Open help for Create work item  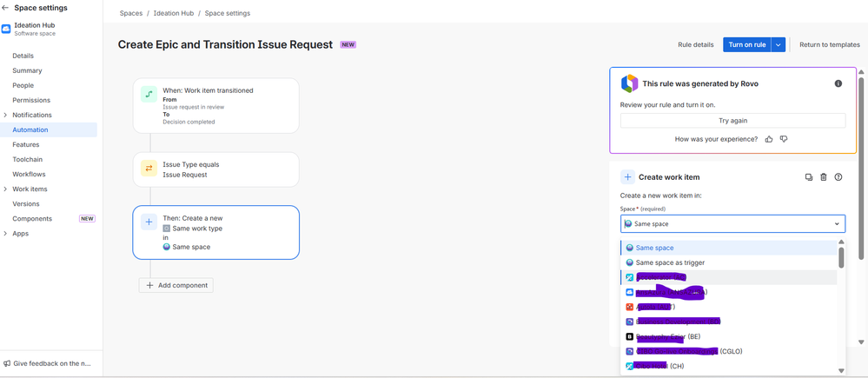tap(838, 177)
